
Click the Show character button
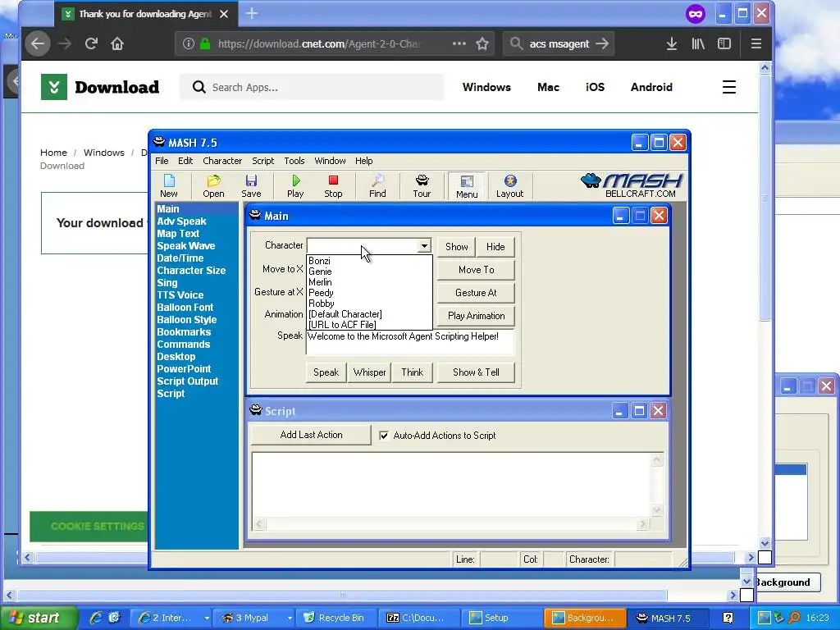pyautogui.click(x=456, y=246)
